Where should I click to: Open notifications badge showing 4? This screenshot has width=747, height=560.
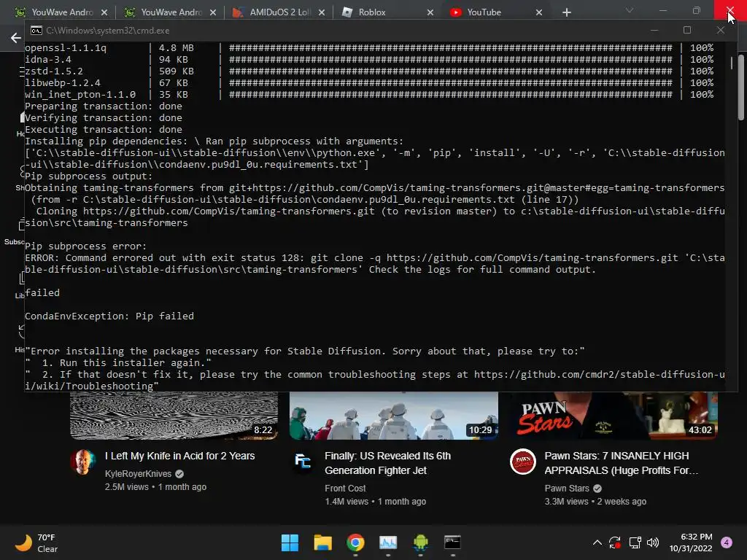(x=727, y=542)
